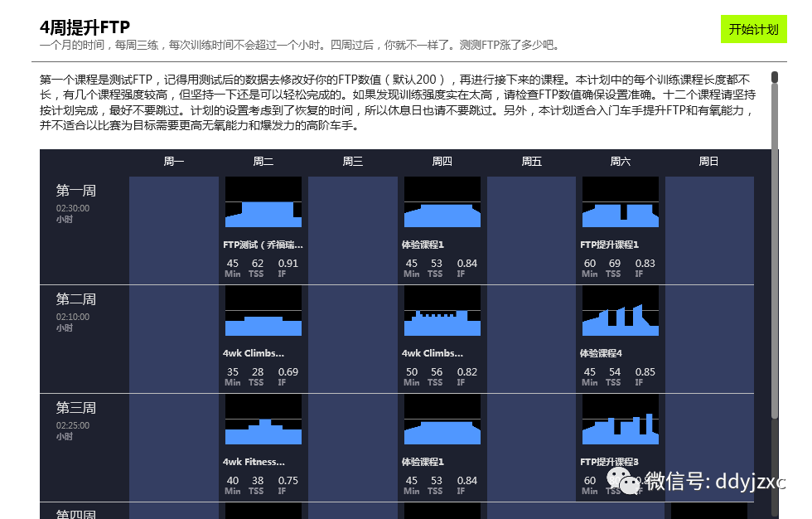The image size is (812, 519).
Task: Select the 体验课程4 title text
Action: pyautogui.click(x=602, y=353)
